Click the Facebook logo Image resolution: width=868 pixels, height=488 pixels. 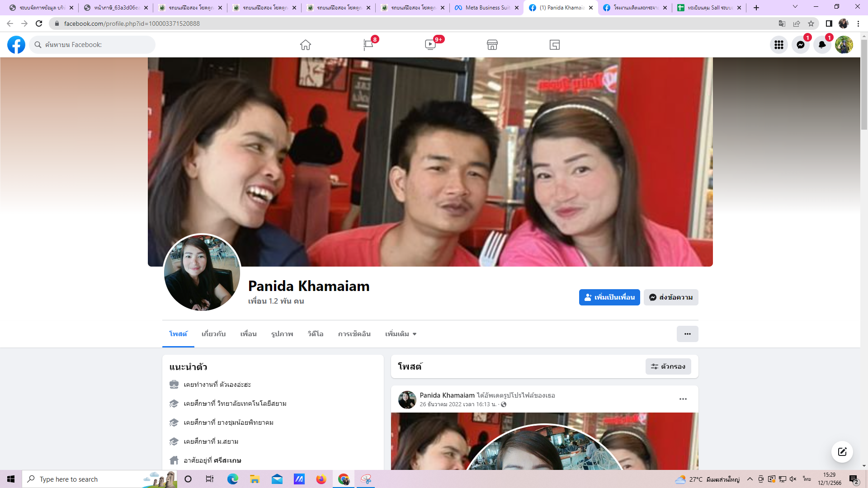tap(16, 45)
